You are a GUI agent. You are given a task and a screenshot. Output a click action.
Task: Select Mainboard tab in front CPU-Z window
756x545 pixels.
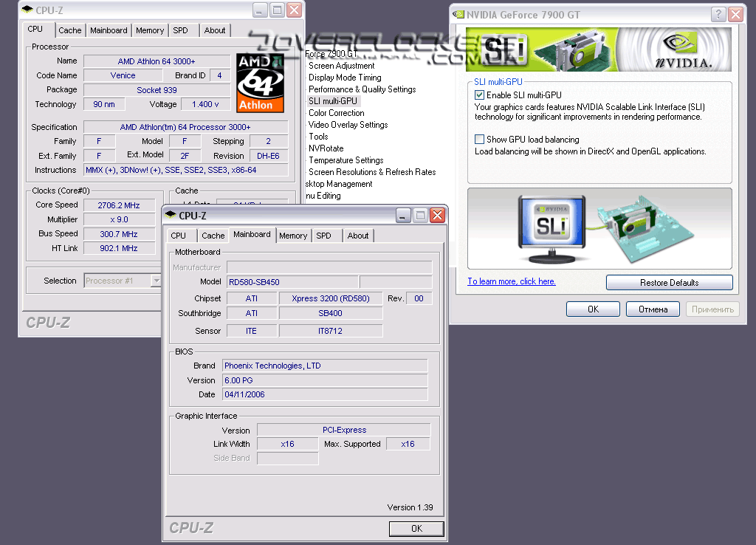(252, 234)
